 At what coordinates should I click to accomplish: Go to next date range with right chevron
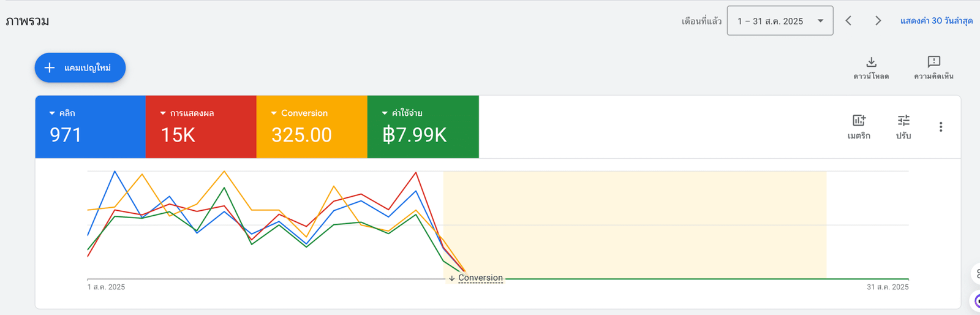(878, 21)
